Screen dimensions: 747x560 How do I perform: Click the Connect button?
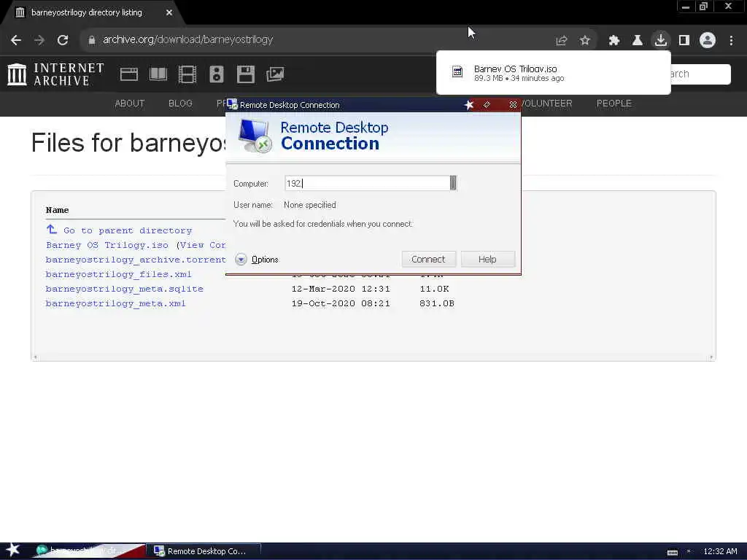tap(428, 260)
